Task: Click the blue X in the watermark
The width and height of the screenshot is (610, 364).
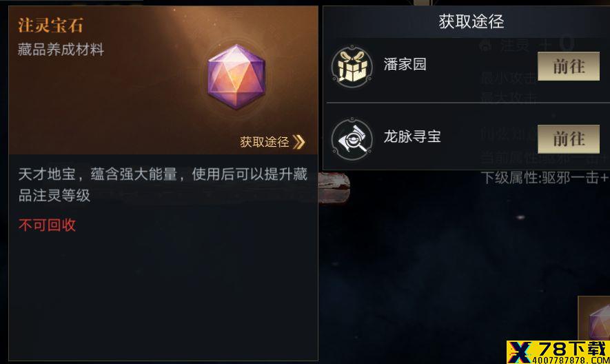Action: (x=520, y=353)
